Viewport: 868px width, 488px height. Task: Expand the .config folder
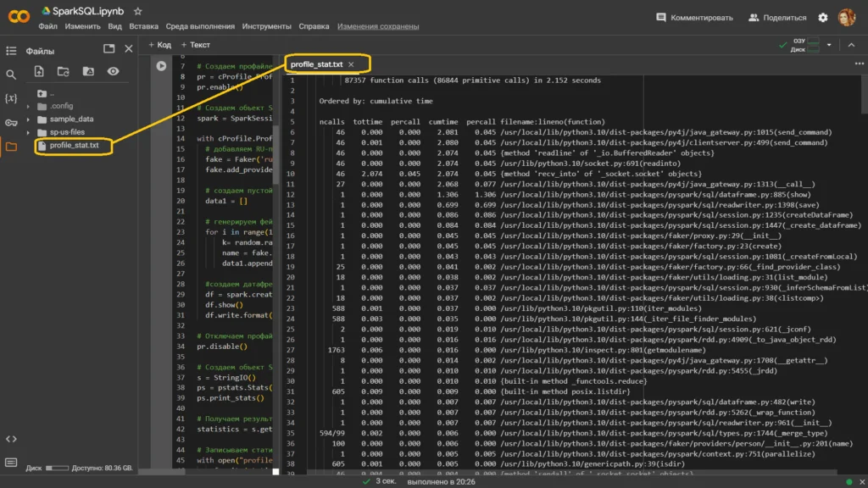tap(28, 106)
